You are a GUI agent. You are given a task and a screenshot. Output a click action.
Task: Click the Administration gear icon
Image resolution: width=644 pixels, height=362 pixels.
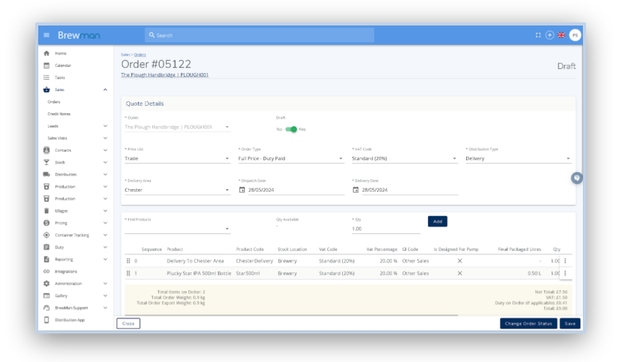click(x=46, y=284)
